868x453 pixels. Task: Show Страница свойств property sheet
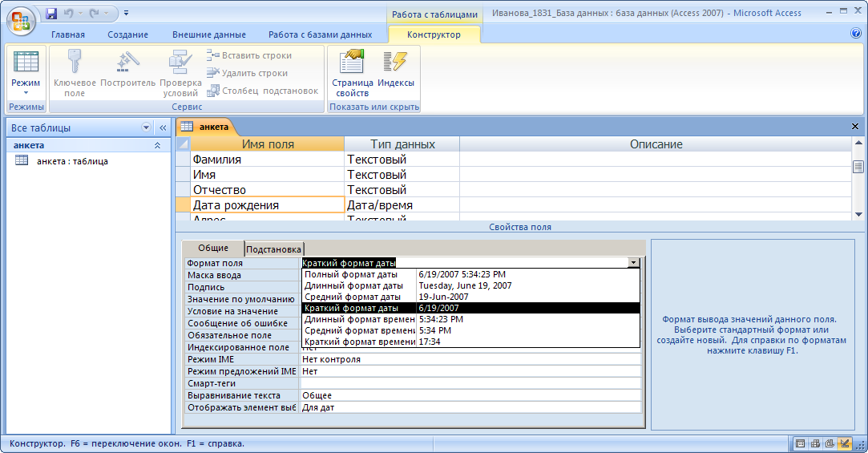pyautogui.click(x=353, y=73)
